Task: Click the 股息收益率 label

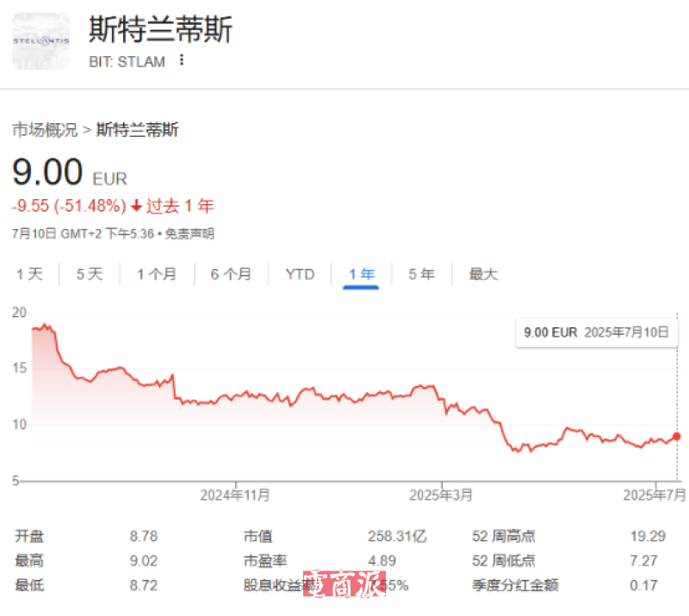Action: [x=279, y=586]
